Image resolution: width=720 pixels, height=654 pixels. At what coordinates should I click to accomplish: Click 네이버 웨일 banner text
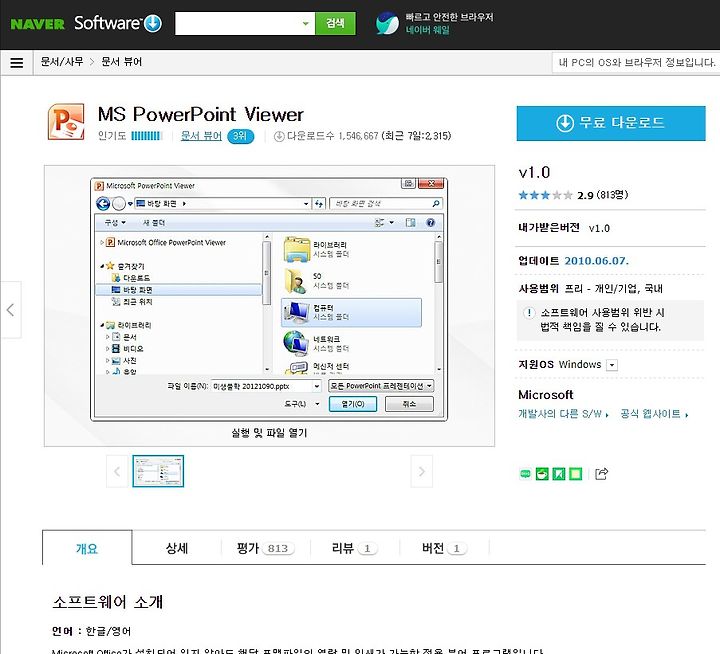[x=428, y=30]
